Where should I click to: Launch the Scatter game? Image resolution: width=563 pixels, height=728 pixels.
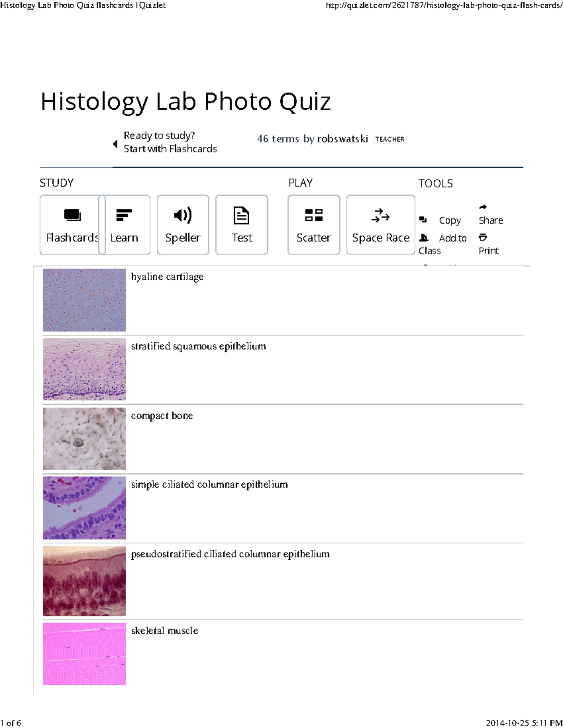point(313,225)
